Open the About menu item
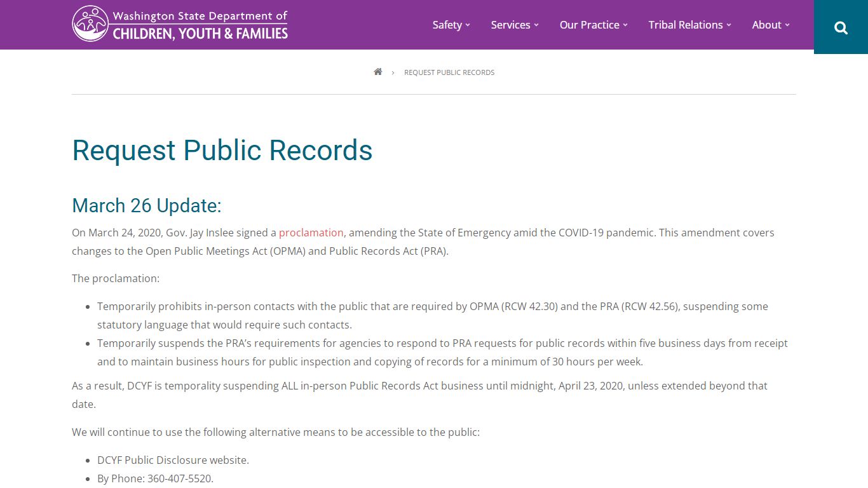 point(766,25)
